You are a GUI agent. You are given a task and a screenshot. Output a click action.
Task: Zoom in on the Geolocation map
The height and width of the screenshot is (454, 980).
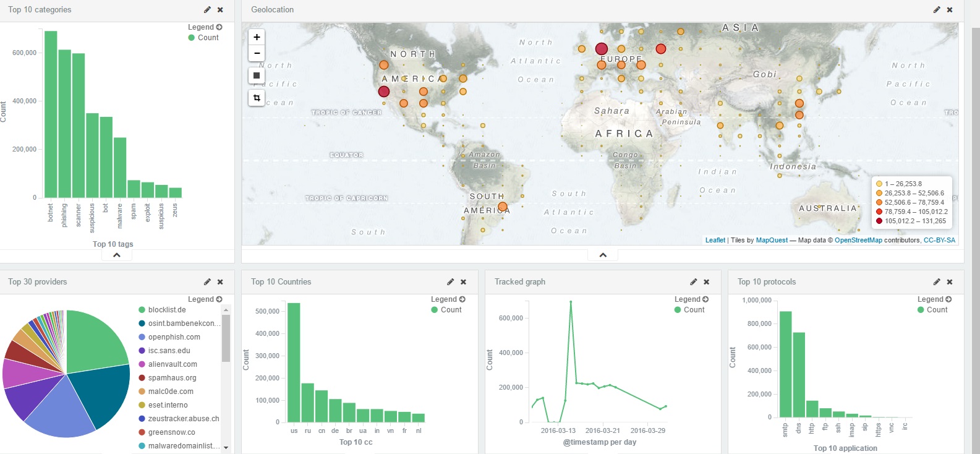(257, 37)
